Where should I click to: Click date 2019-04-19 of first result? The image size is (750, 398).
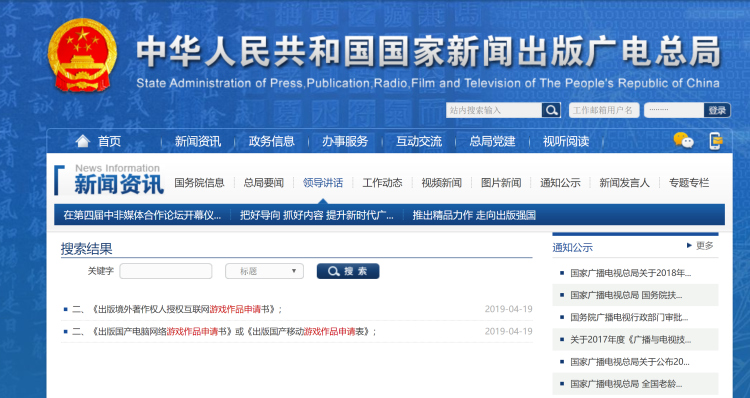(x=508, y=309)
